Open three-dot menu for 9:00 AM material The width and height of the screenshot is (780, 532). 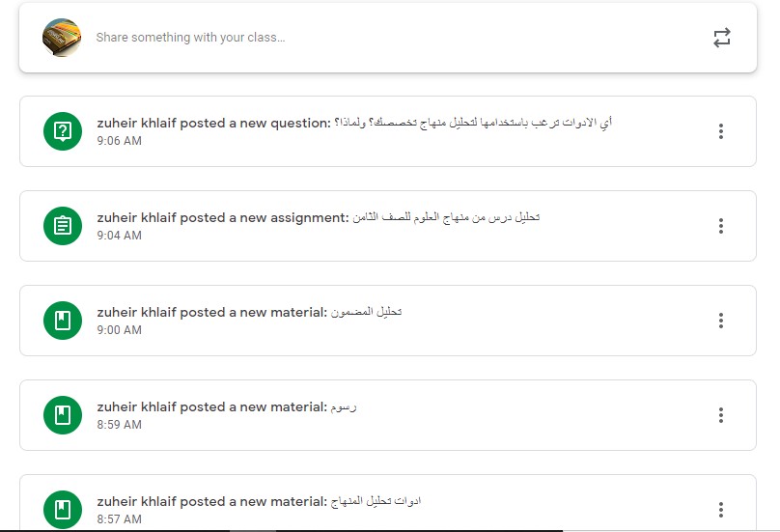pos(721,321)
